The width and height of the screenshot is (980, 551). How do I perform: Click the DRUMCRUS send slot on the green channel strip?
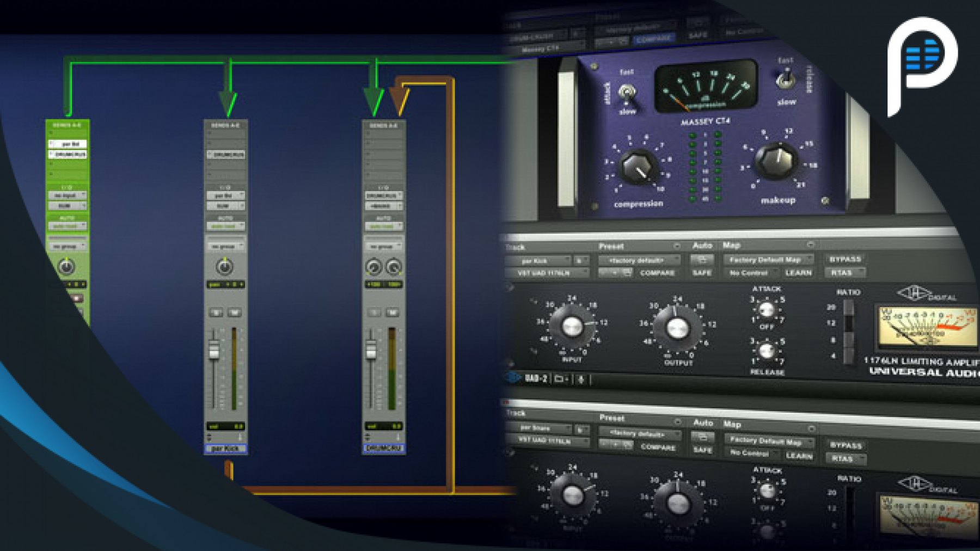[68, 155]
